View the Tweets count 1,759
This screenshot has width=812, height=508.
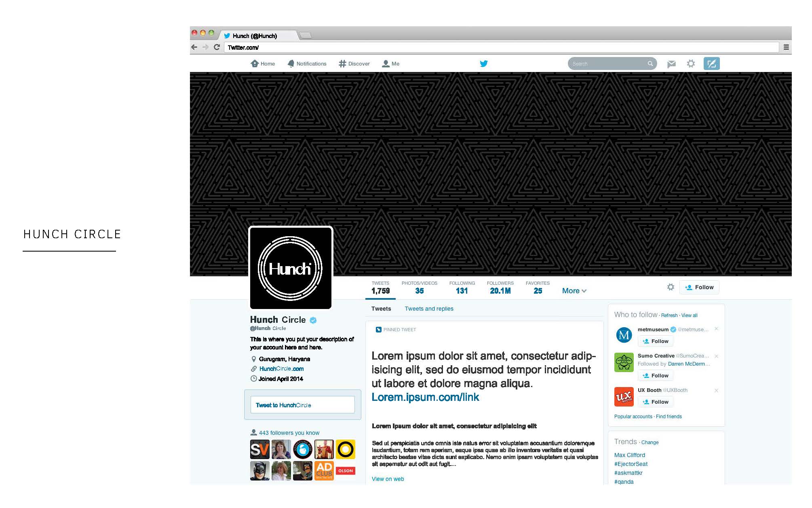click(380, 288)
